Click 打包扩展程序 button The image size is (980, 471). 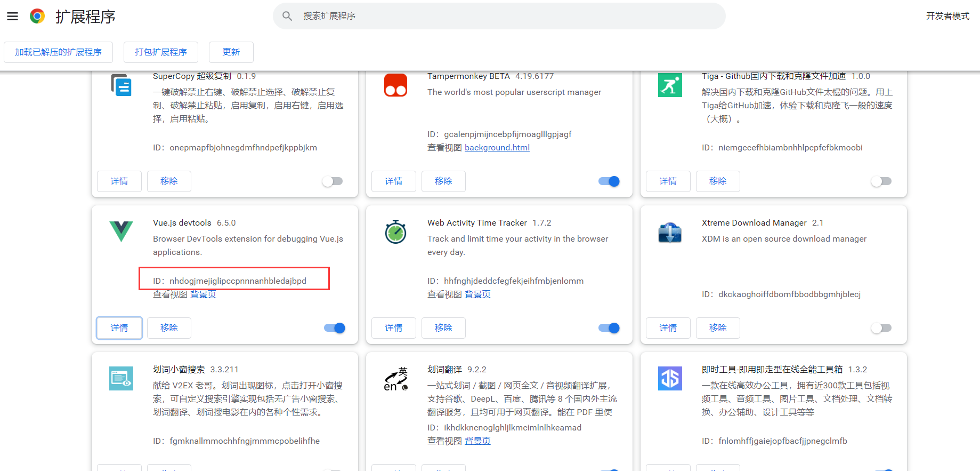[x=161, y=52]
